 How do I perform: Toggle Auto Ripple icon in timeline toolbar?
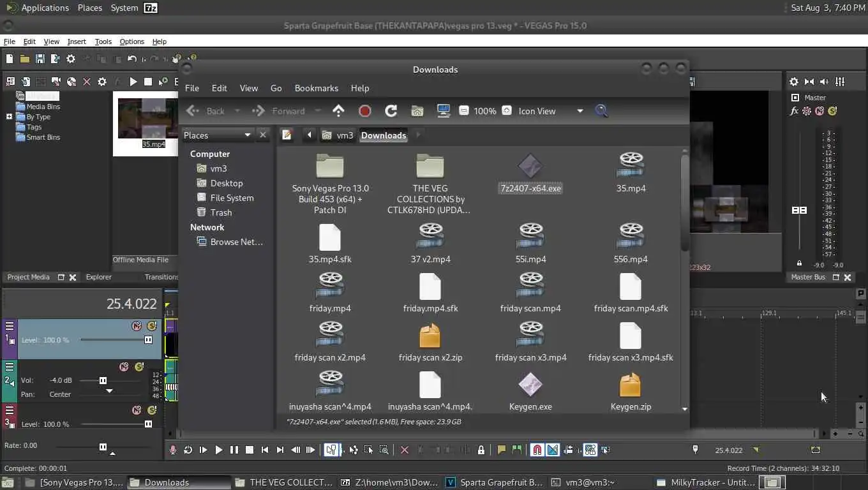(x=568, y=450)
